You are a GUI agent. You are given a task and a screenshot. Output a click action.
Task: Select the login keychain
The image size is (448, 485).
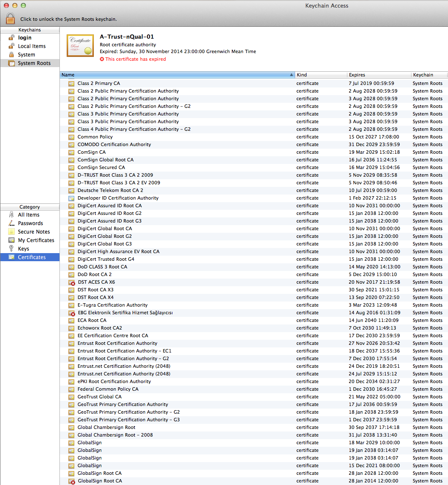tap(30, 38)
